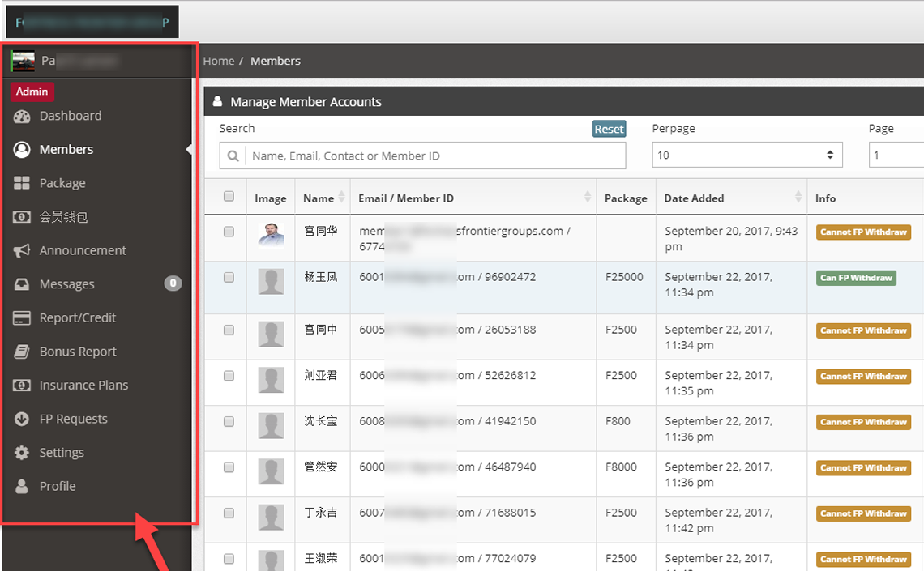The height and width of the screenshot is (571, 924).
Task: Check the row checkbox for 王淑荣
Action: [x=229, y=559]
